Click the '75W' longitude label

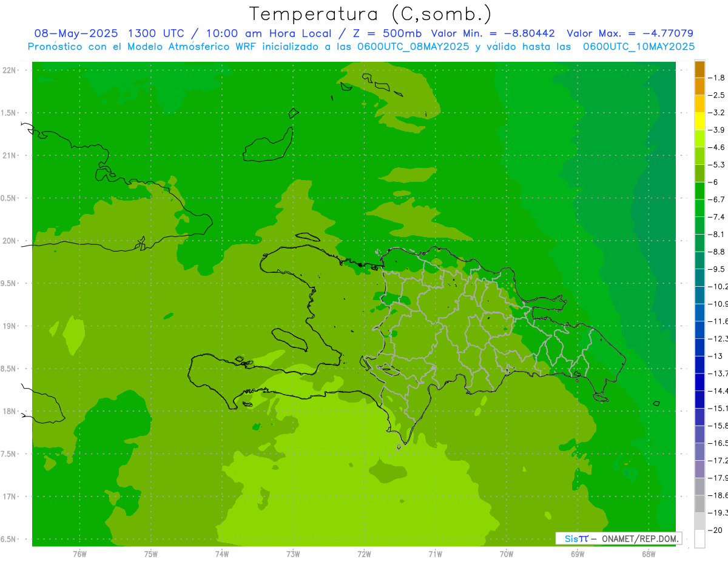click(x=150, y=554)
